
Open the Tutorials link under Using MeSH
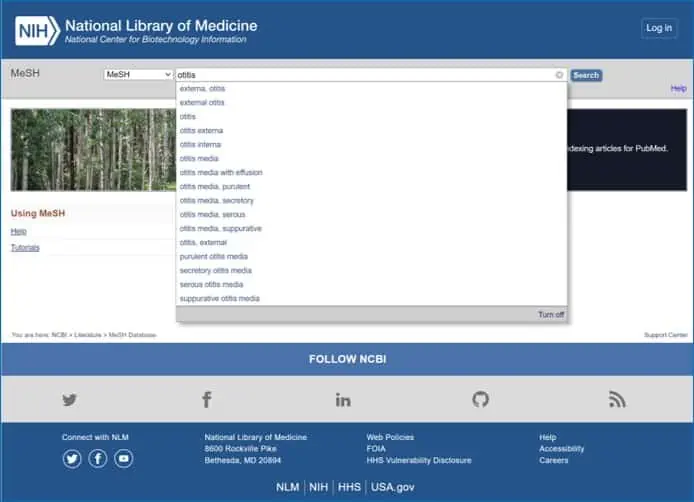click(x=25, y=247)
